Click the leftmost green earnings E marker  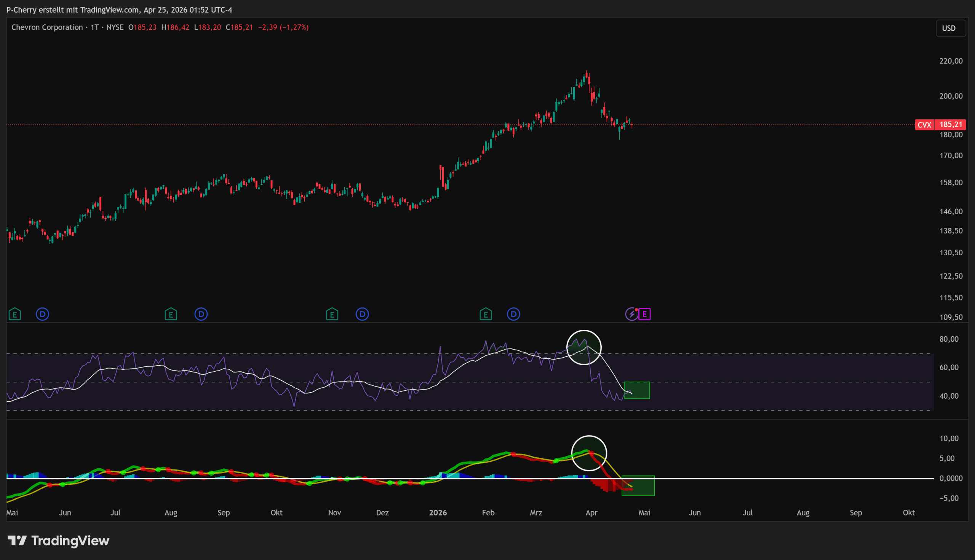[14, 315]
